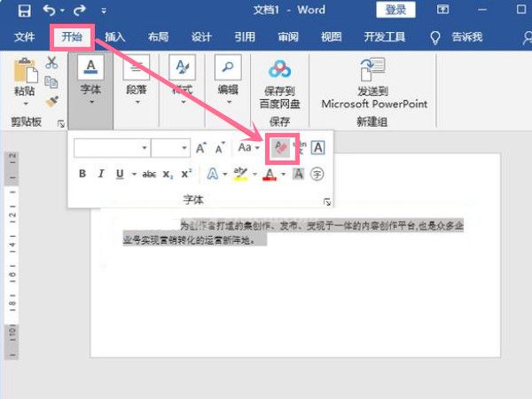The height and width of the screenshot is (399, 532).
Task: Open font color dropdown arrow
Action: [284, 175]
